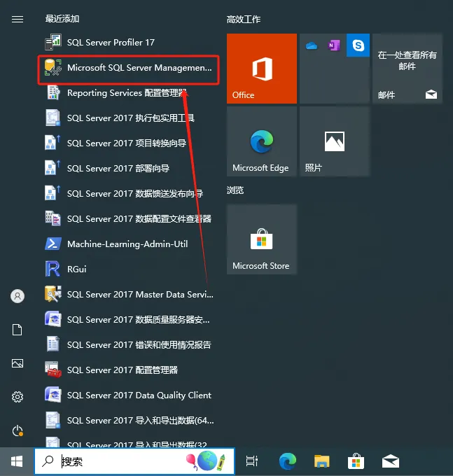Open the Office tile
The width and height of the screenshot is (453, 476).
[x=262, y=69]
